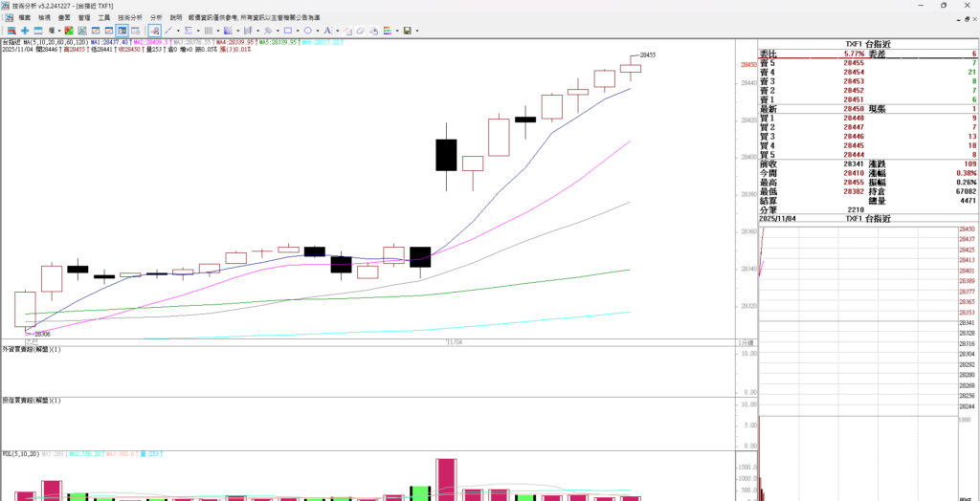
Task: Select the ellipse drawing tool
Action: coord(307,31)
